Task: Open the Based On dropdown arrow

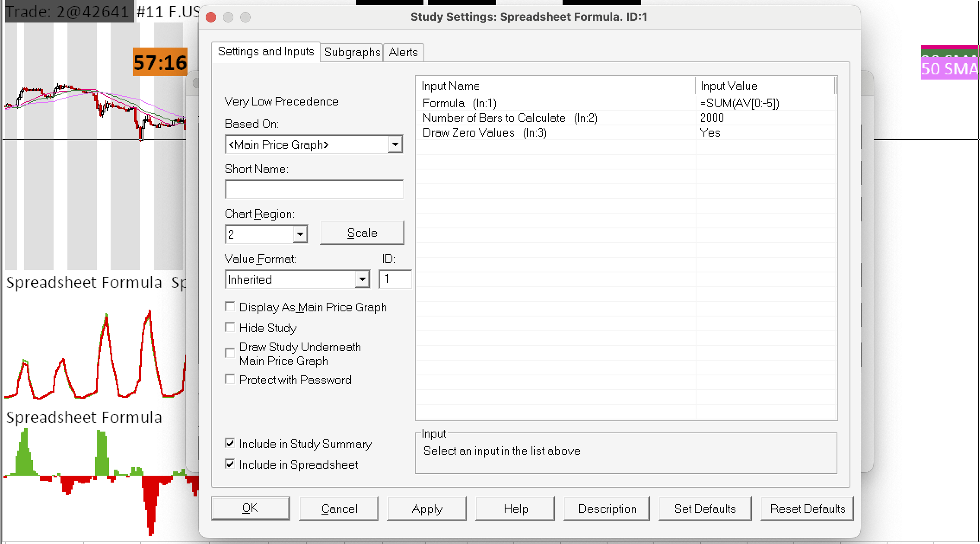Action: point(395,144)
